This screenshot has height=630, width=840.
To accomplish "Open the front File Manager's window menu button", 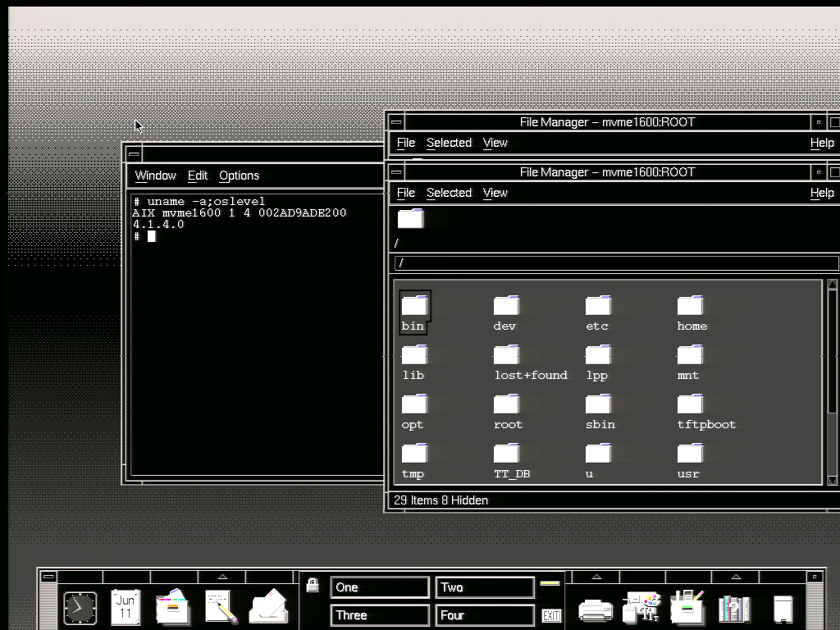I will [x=396, y=172].
